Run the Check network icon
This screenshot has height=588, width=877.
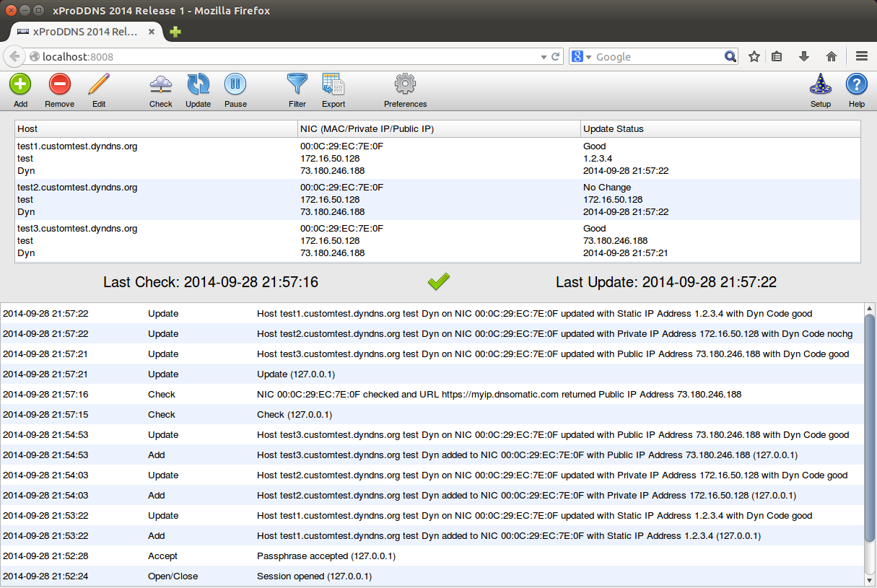(x=160, y=84)
